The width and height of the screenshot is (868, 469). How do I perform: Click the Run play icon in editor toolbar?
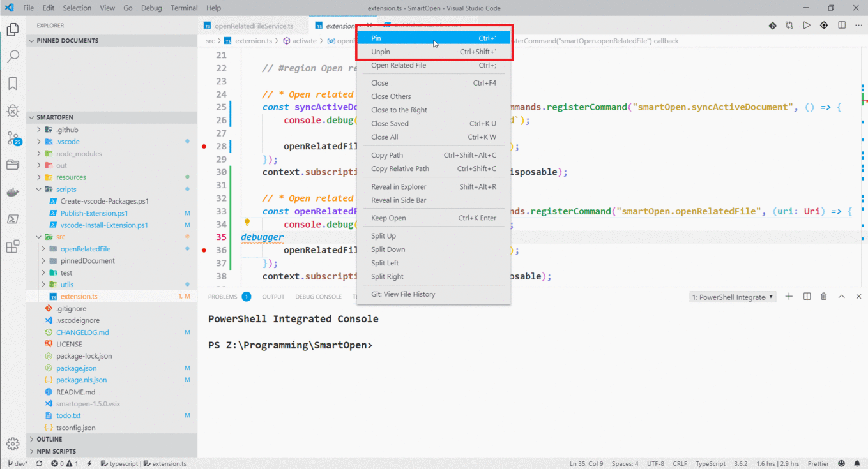pos(807,26)
